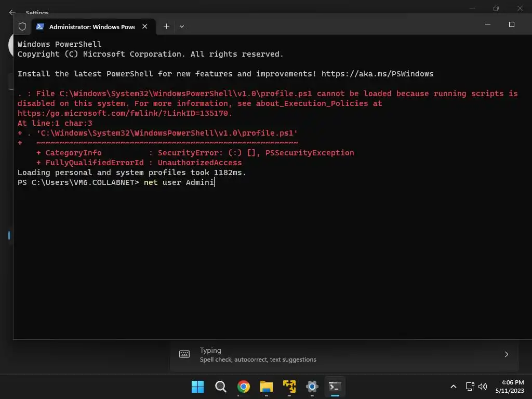This screenshot has height=399, width=532.
Task: Click 'At line:1 char:3' text
Action: (x=55, y=123)
